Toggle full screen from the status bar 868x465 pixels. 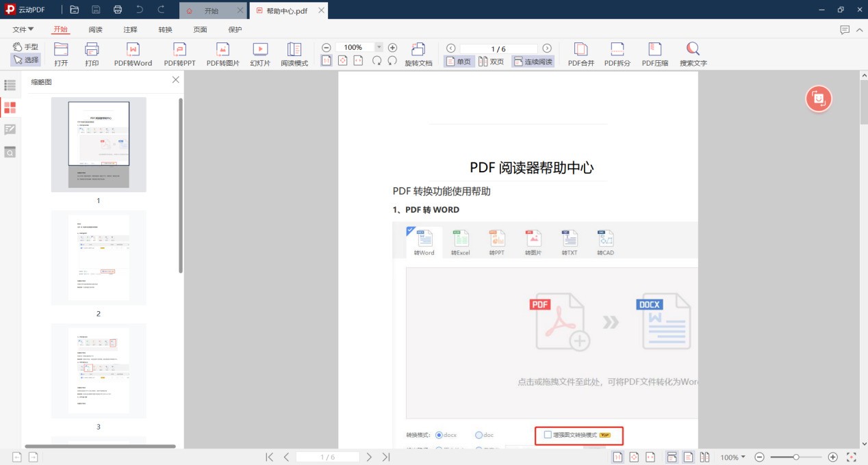click(852, 457)
